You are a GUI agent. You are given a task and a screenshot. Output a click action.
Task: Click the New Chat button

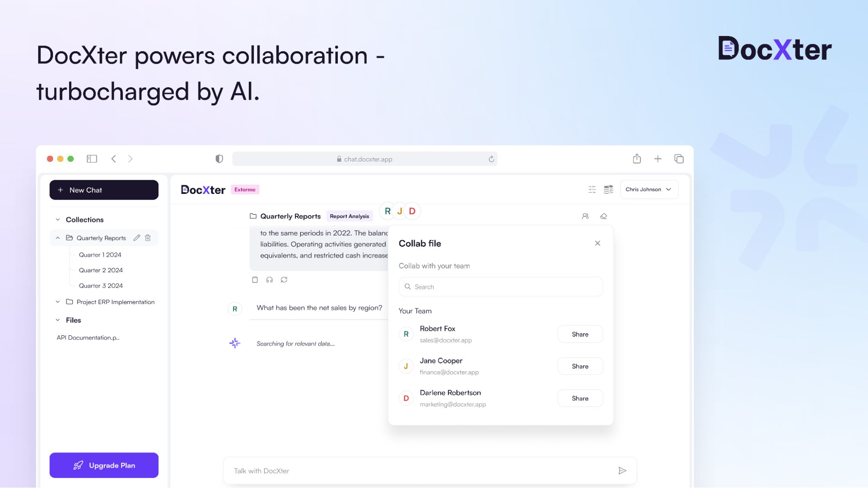click(104, 190)
